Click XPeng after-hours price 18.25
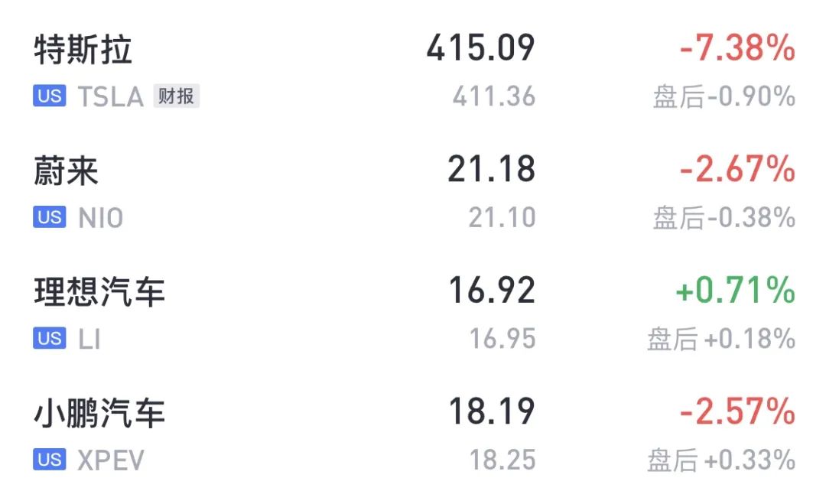Image resolution: width=826 pixels, height=504 pixels. pyautogui.click(x=502, y=460)
